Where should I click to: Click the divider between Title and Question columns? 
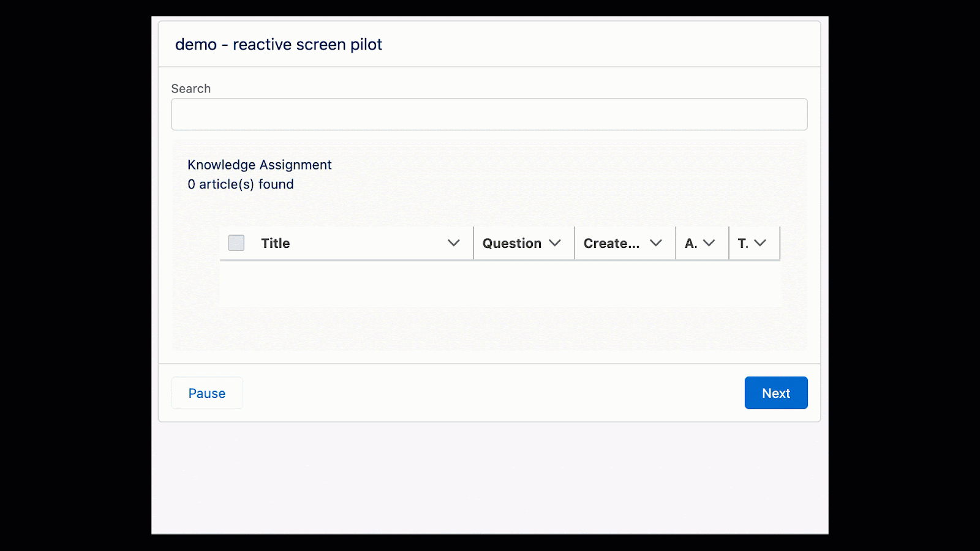tap(473, 243)
